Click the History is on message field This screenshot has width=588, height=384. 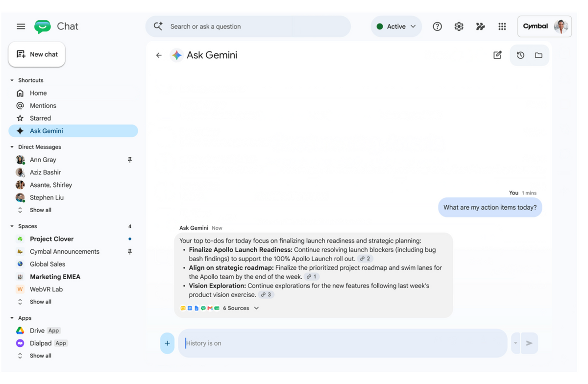[343, 343]
